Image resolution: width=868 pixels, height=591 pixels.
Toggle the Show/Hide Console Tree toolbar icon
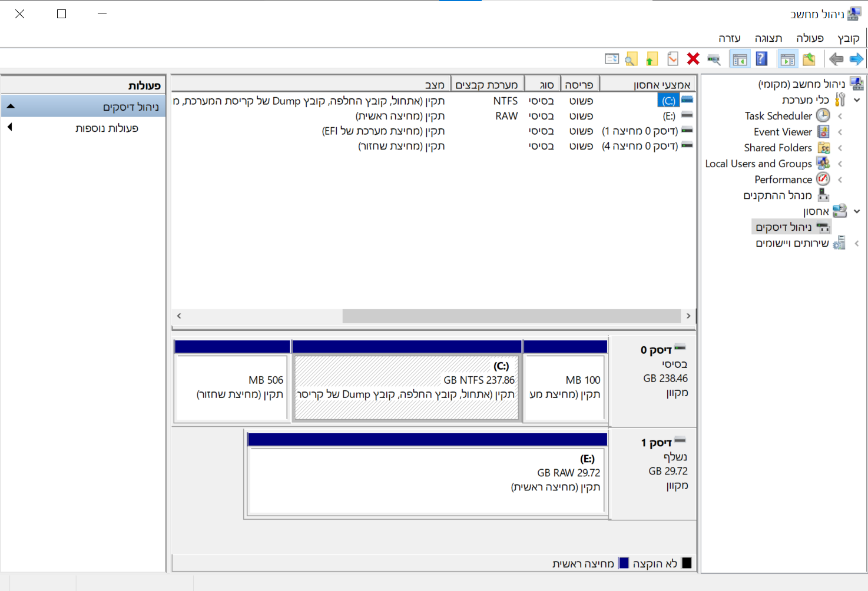tap(787, 59)
